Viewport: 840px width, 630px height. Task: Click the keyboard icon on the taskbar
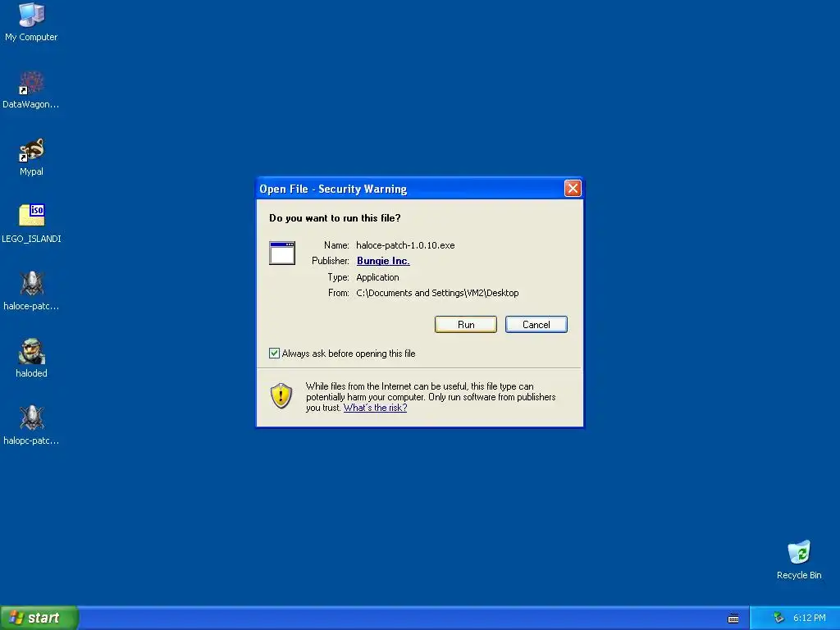point(733,619)
